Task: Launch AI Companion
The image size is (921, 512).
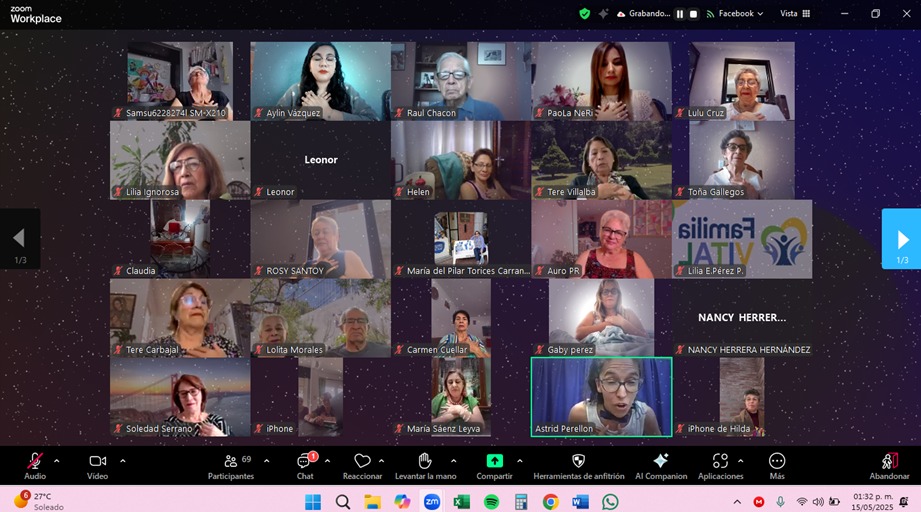Action: click(x=661, y=461)
